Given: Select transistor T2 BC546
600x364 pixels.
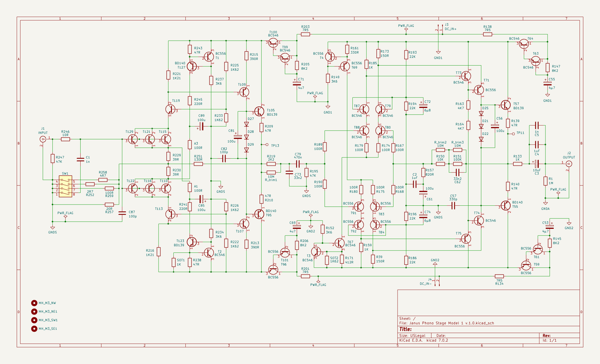Looking at the screenshot, I should (x=209, y=253).
